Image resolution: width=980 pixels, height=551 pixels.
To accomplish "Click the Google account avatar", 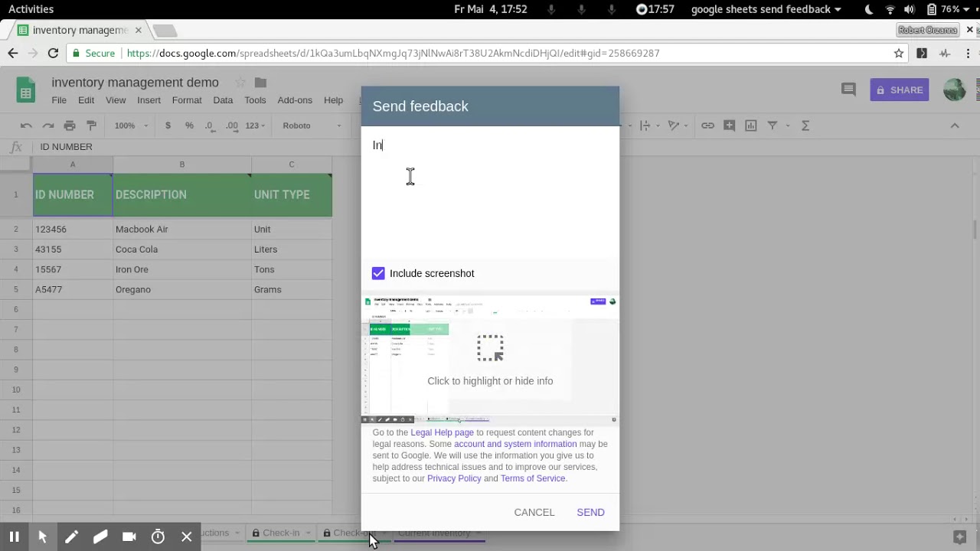I will [954, 90].
